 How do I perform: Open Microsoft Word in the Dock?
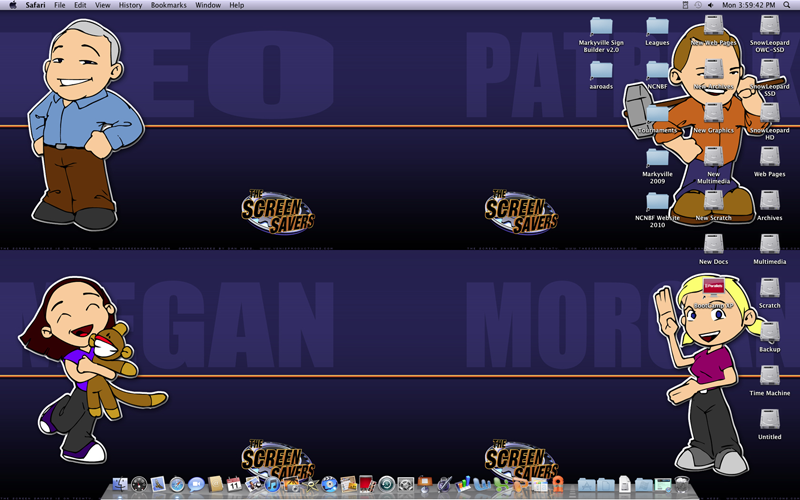click(x=482, y=485)
